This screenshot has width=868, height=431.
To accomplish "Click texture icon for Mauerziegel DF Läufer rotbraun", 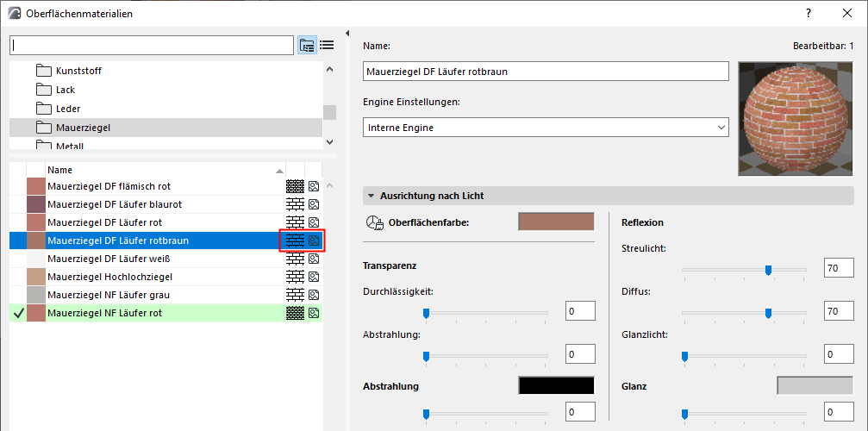I will [x=315, y=240].
